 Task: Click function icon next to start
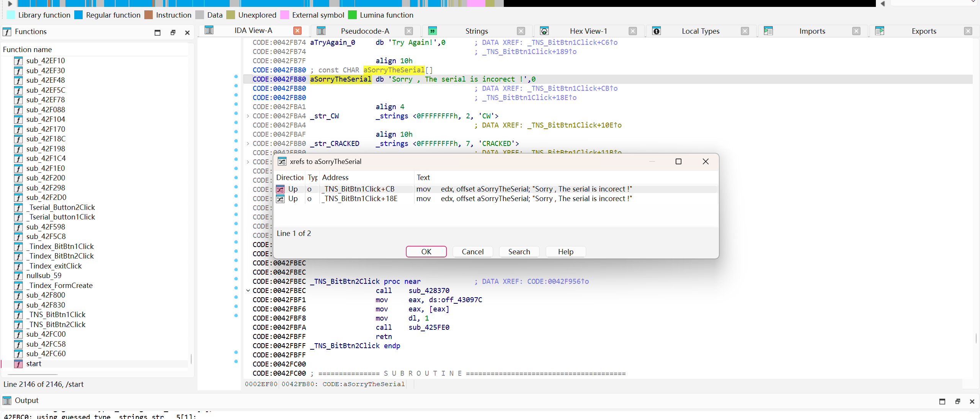(18, 364)
